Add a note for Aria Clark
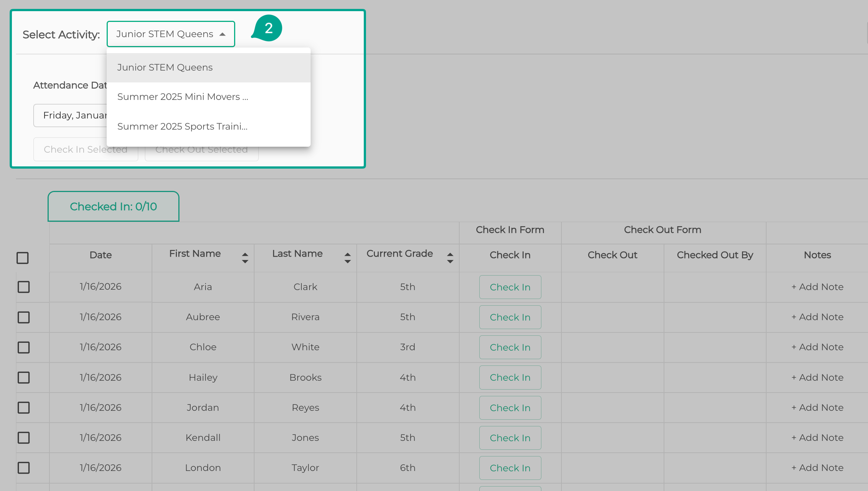This screenshot has height=491, width=868. point(817,287)
